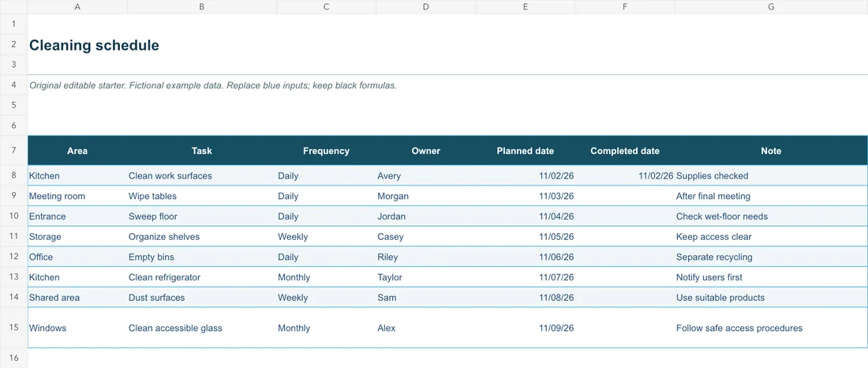Select column C header

326,6
